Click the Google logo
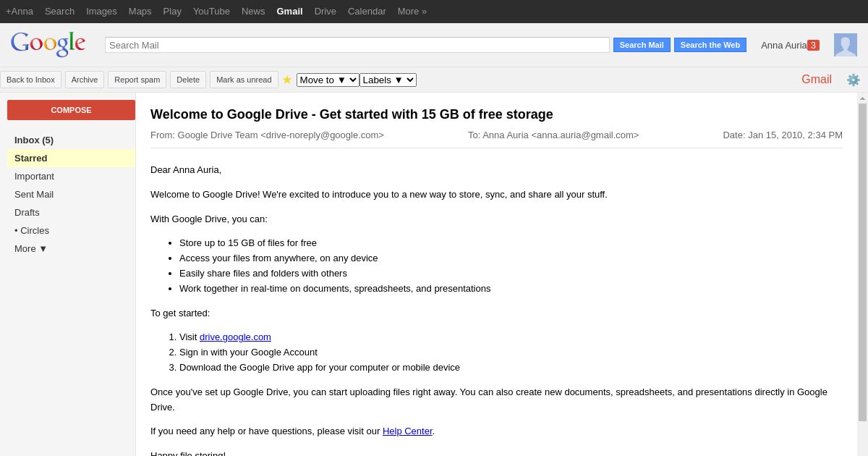This screenshot has height=456, width=868. (48, 43)
